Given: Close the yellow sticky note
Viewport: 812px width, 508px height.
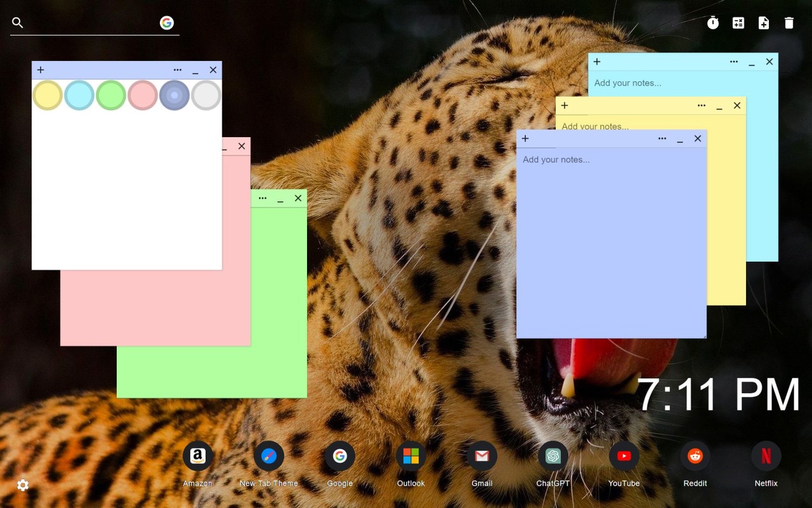Looking at the screenshot, I should [737, 105].
